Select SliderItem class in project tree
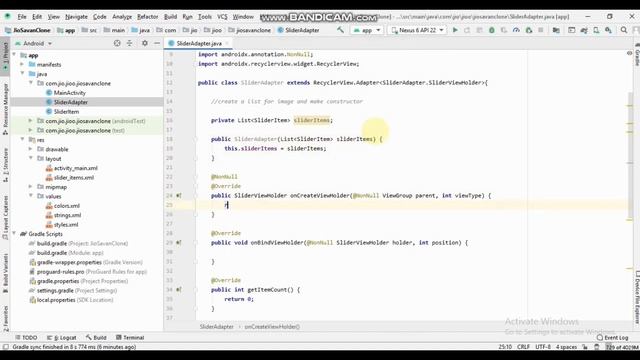The image size is (640, 360). pos(66,111)
